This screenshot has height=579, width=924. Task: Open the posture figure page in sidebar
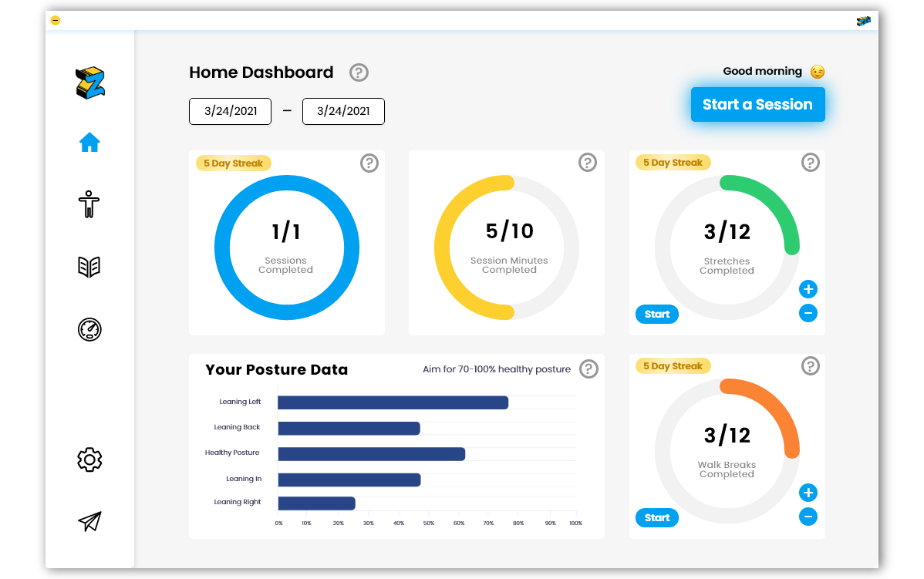89,204
